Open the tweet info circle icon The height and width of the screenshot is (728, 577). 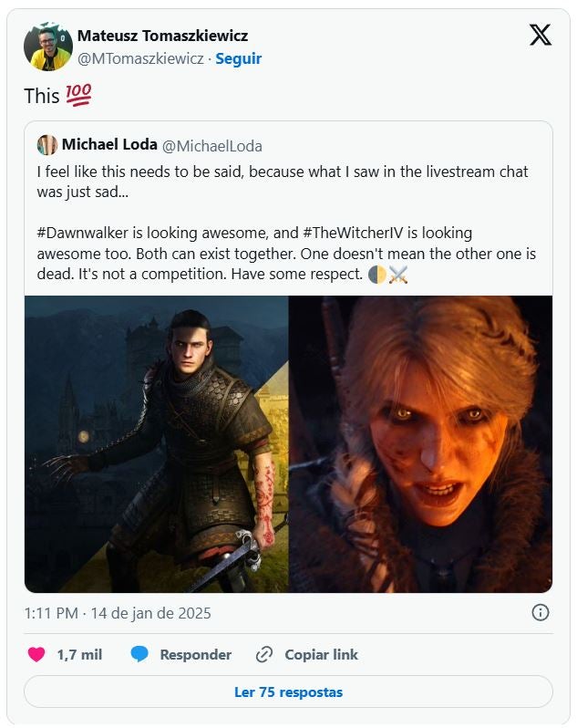click(540, 612)
